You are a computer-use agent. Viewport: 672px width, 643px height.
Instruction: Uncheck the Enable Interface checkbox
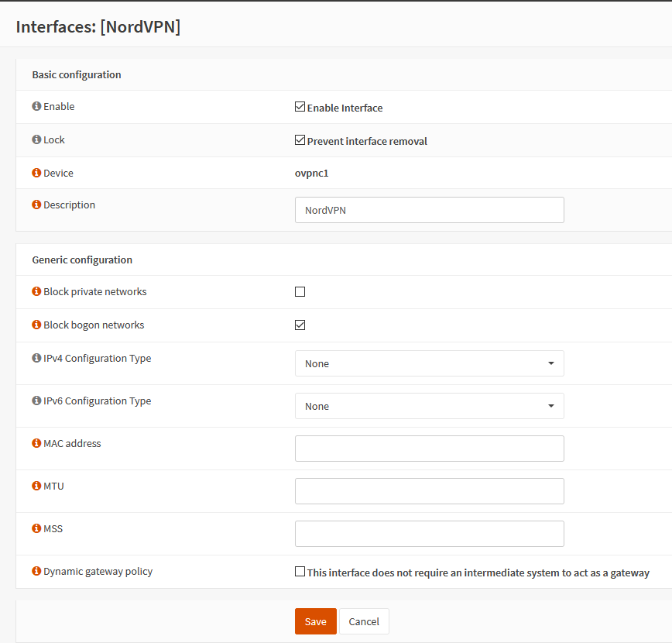click(300, 107)
